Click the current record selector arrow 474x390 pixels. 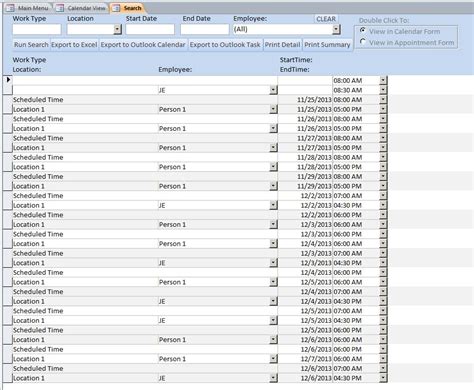coord(8,80)
